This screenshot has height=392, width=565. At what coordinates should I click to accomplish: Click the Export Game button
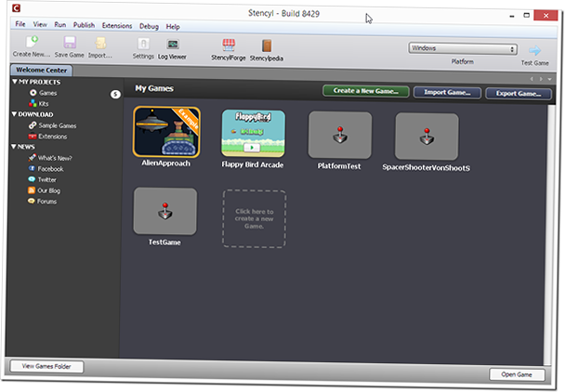(x=519, y=93)
